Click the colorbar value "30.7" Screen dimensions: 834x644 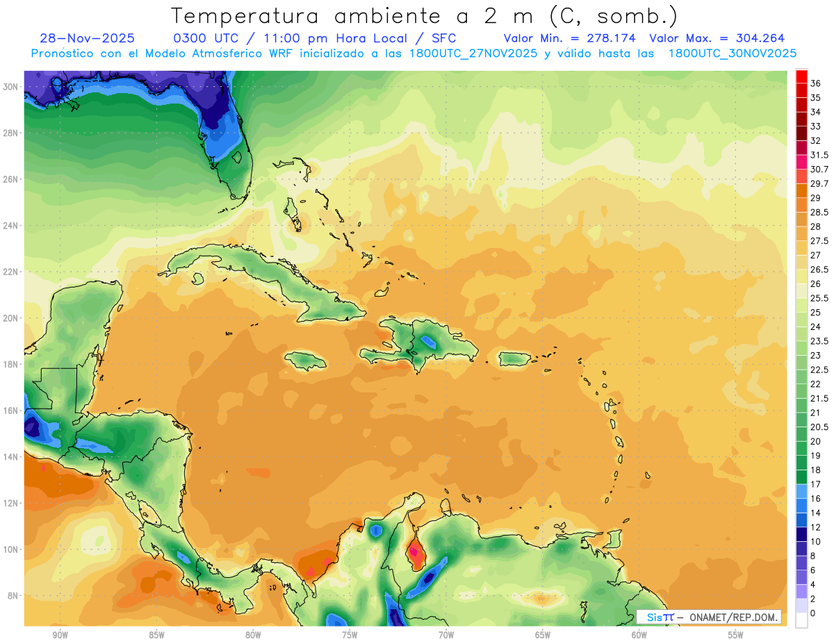(819, 170)
